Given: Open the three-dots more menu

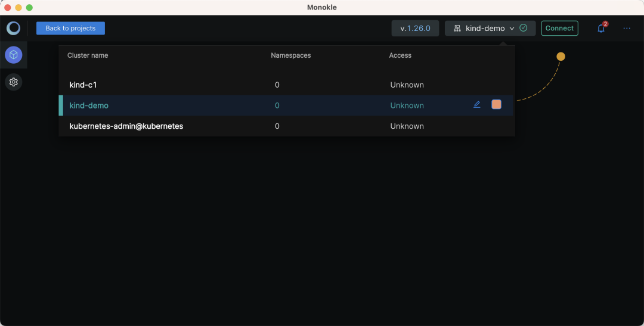Looking at the screenshot, I should coord(627,29).
